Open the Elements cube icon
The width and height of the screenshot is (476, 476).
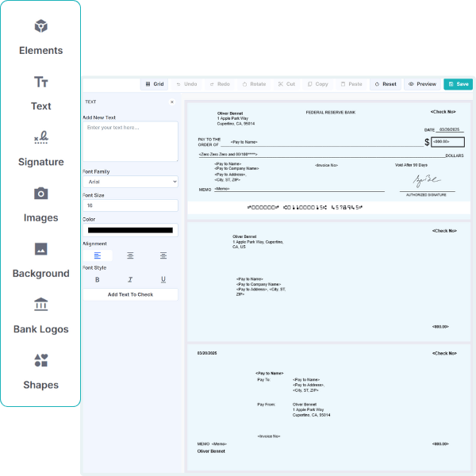[x=41, y=26]
